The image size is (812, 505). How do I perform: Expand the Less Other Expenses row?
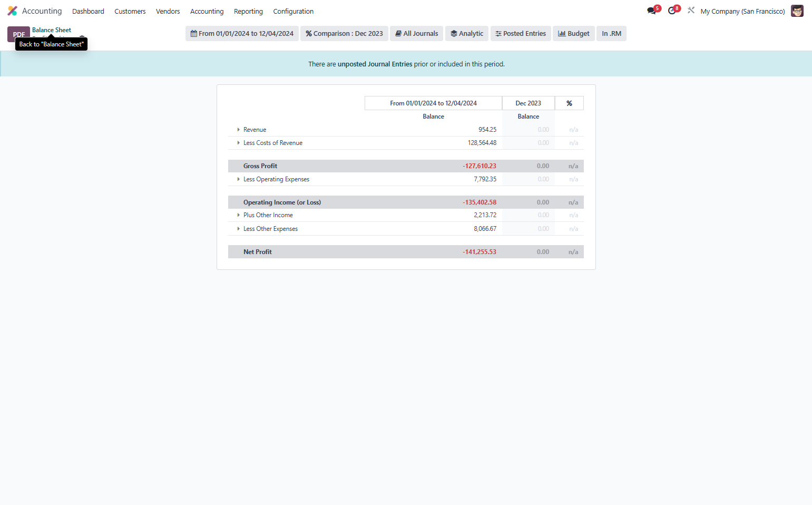pyautogui.click(x=238, y=229)
